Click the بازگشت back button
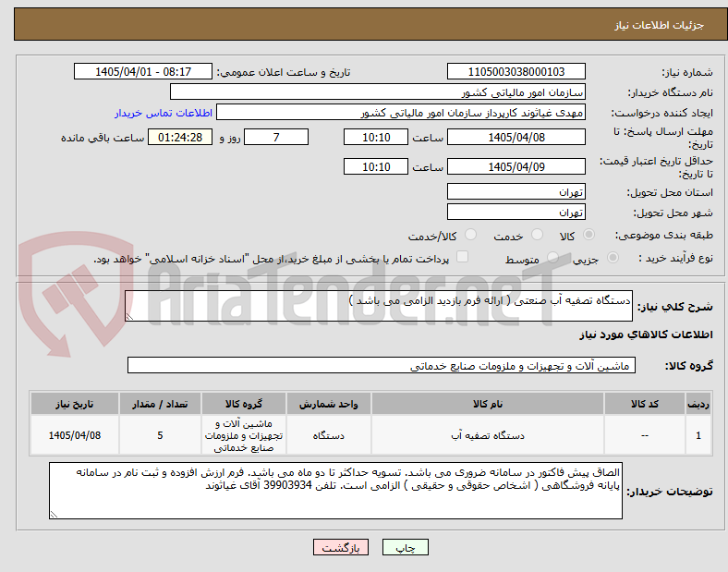The image size is (728, 572). (x=341, y=547)
